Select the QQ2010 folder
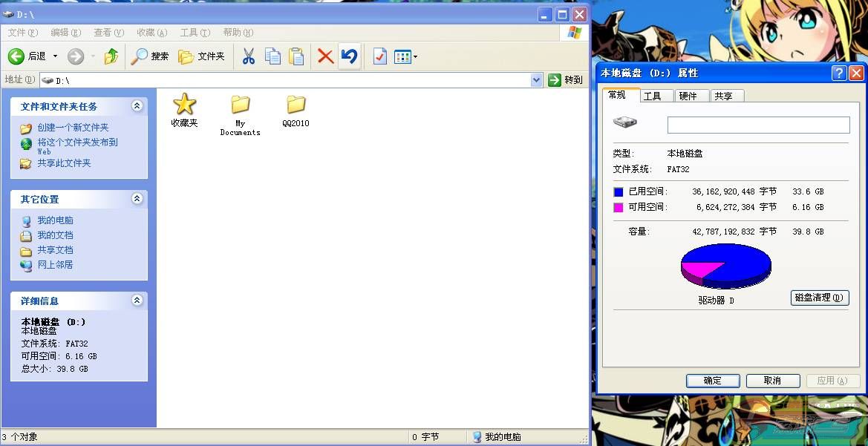Viewport: 868px width, 446px height. pos(296,111)
